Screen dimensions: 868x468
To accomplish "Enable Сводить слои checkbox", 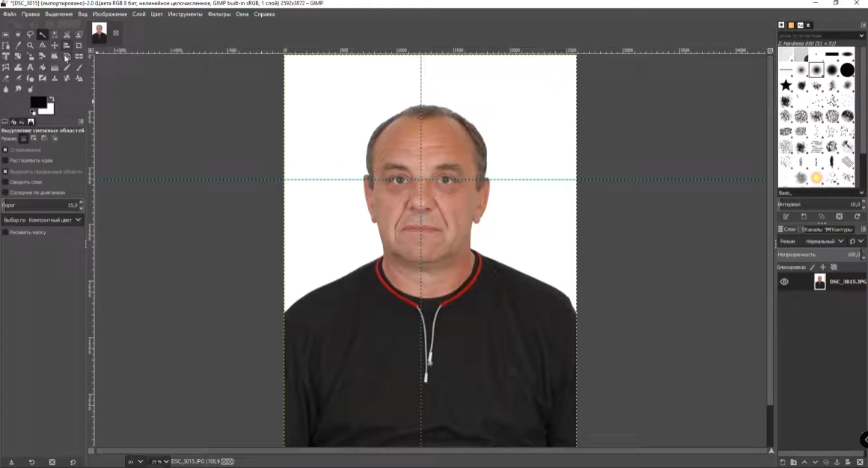I will point(5,182).
